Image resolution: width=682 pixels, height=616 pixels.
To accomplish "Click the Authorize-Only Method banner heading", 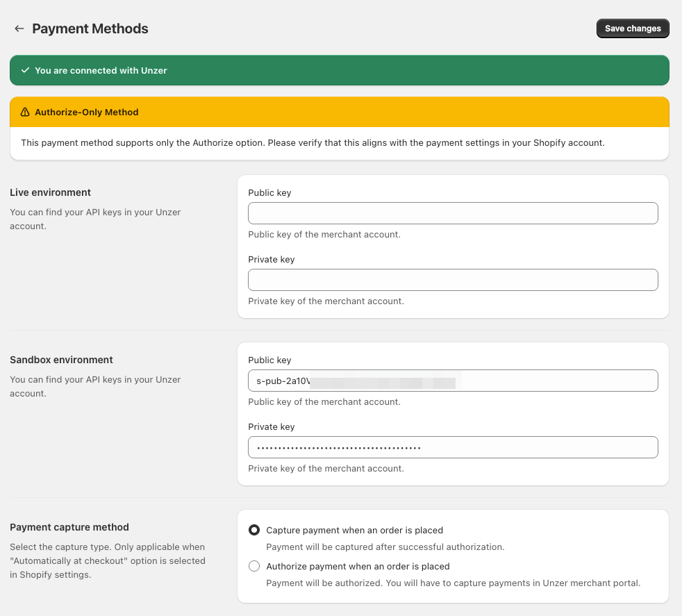I will click(87, 112).
